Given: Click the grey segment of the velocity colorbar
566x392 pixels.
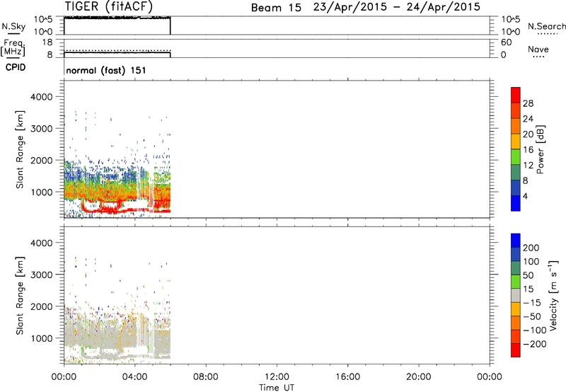Looking at the screenshot, I should coord(516,296).
